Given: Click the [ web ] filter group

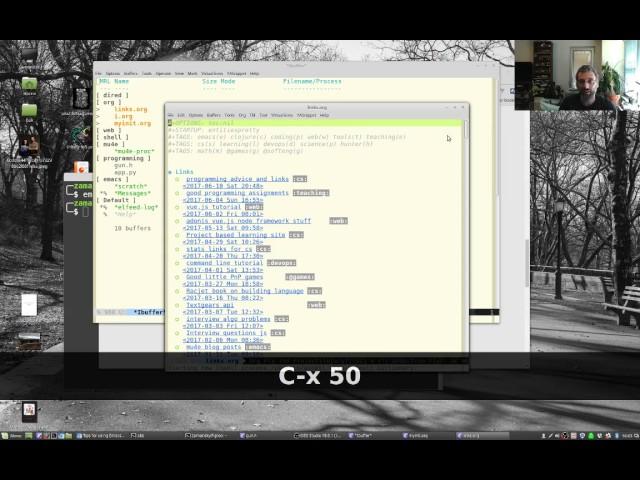Looking at the screenshot, I should [109, 130].
